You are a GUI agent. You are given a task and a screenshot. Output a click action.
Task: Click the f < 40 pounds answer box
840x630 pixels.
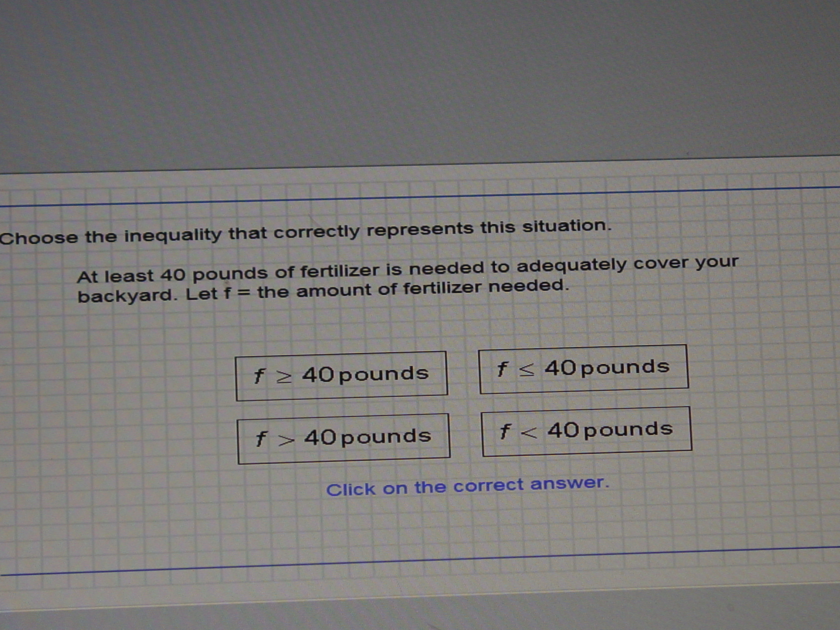coord(586,431)
